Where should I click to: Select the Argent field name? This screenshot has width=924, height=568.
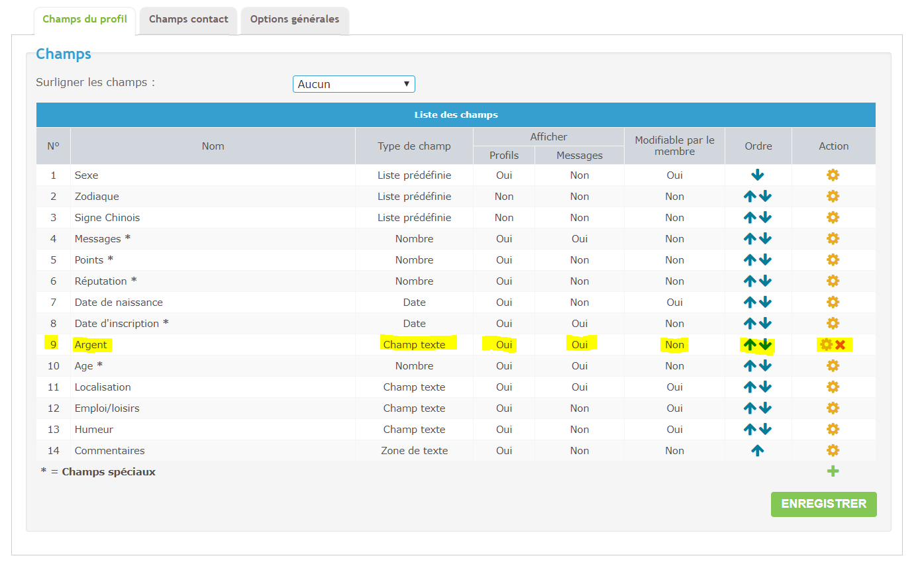91,345
